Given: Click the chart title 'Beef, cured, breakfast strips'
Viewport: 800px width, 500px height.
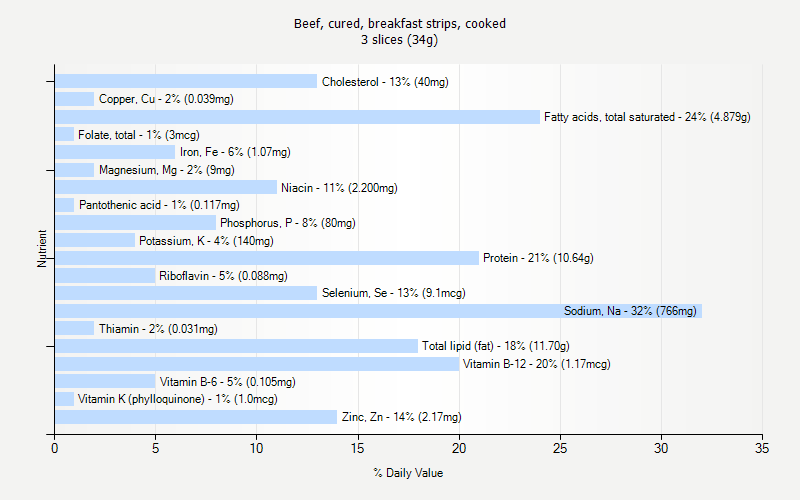Looking at the screenshot, I should 400,24.
